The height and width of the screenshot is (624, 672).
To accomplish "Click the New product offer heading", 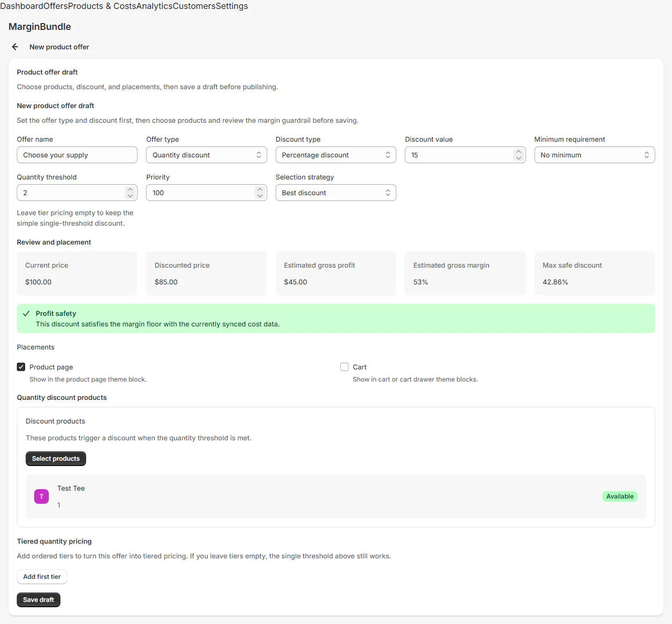I will coord(59,47).
